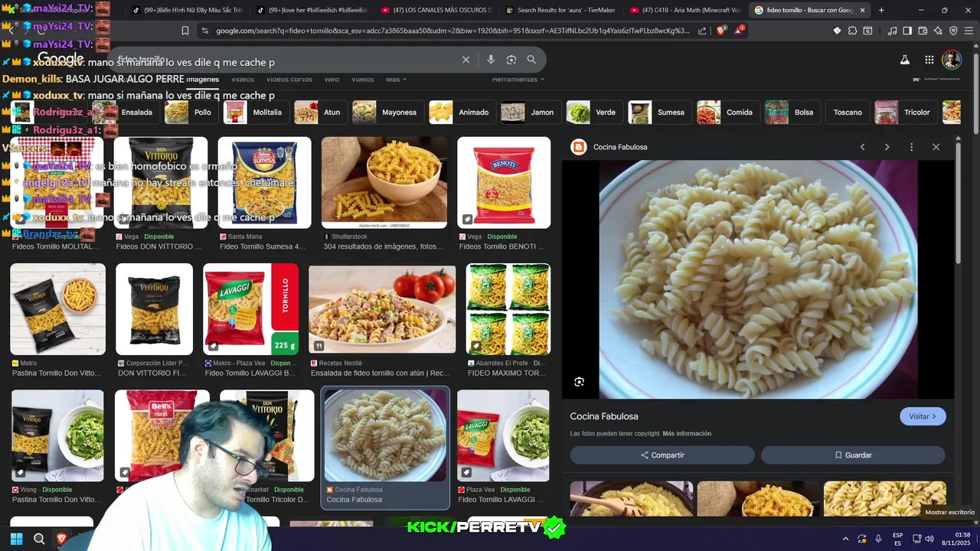Expand hidden system tray icons

point(845,539)
